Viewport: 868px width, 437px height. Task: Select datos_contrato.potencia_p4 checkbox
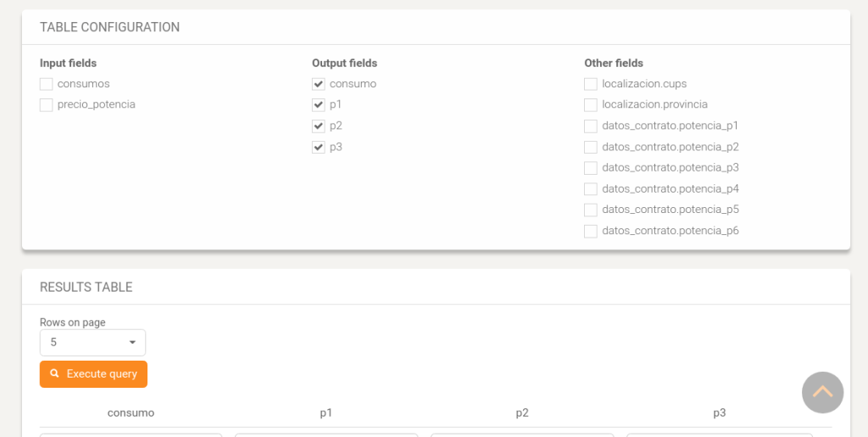[x=591, y=189]
